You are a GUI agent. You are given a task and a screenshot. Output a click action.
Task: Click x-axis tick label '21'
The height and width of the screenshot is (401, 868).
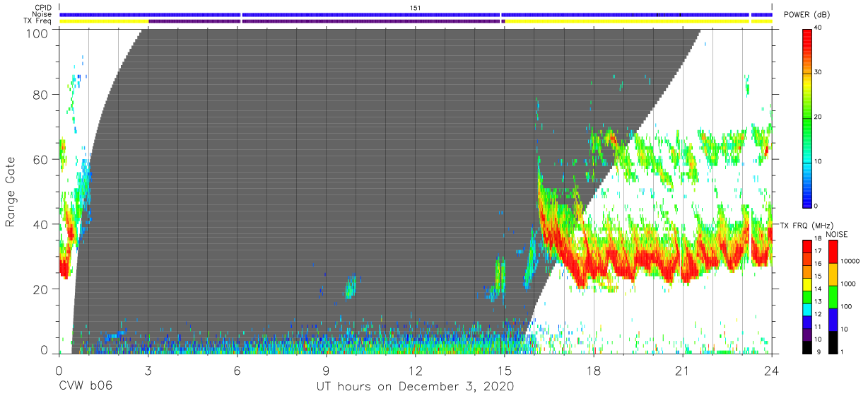pos(683,370)
